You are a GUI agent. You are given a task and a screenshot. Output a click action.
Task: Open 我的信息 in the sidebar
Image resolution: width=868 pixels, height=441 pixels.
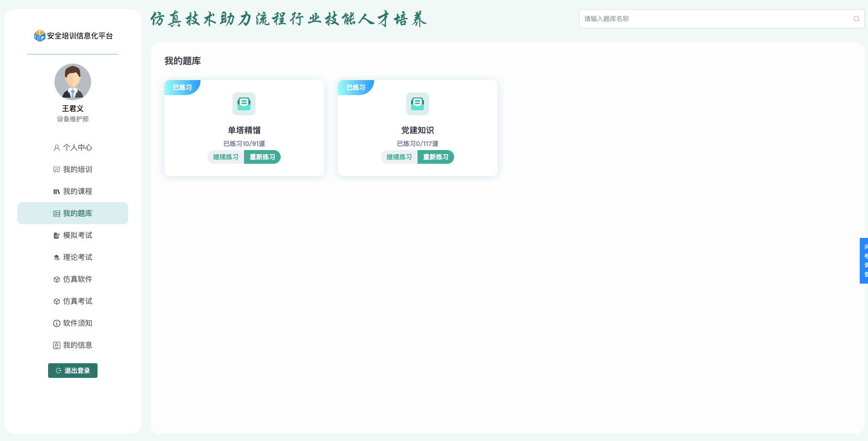(73, 345)
